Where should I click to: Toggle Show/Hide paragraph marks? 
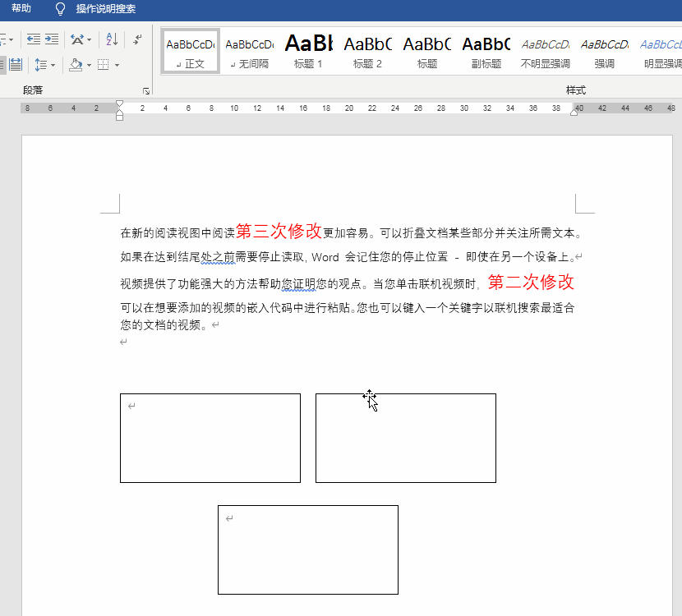tap(137, 39)
